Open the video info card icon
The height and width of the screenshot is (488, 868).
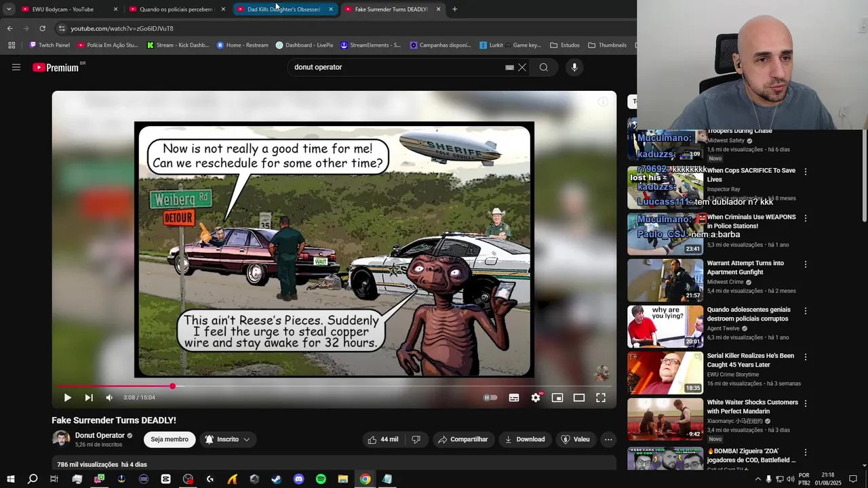(603, 102)
